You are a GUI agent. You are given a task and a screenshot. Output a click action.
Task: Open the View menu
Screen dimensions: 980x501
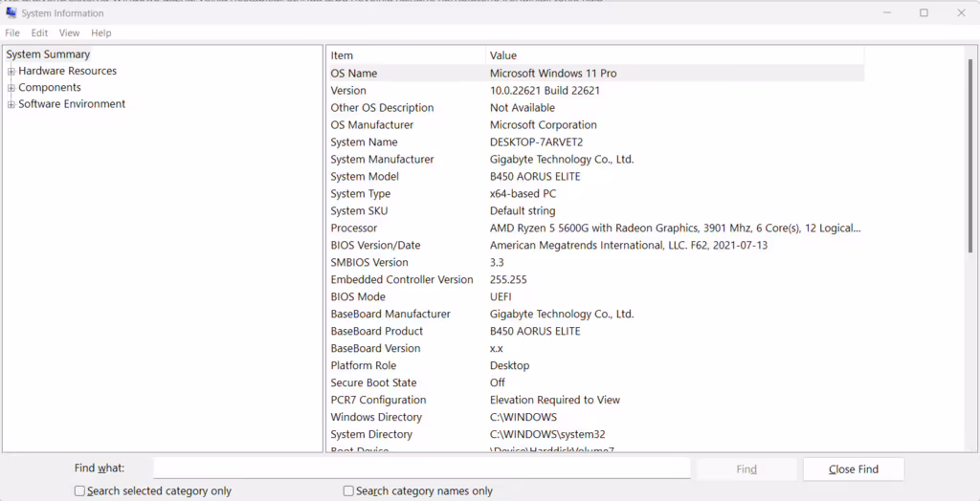(69, 33)
